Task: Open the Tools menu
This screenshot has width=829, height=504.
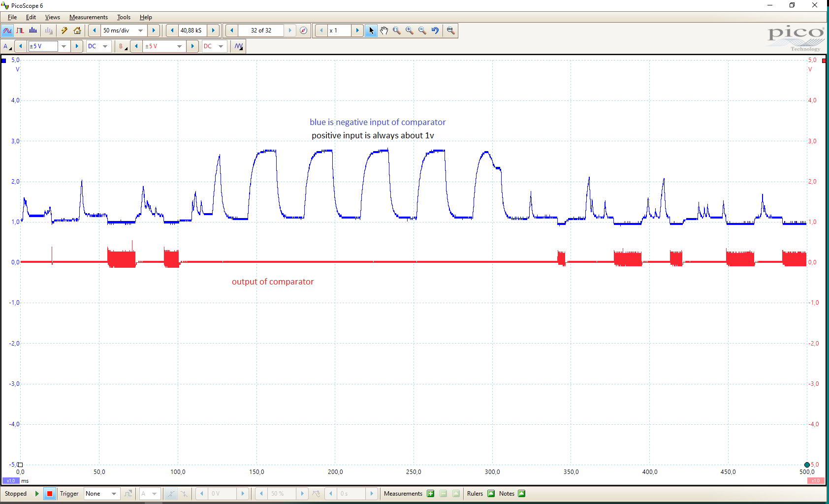Action: (124, 17)
